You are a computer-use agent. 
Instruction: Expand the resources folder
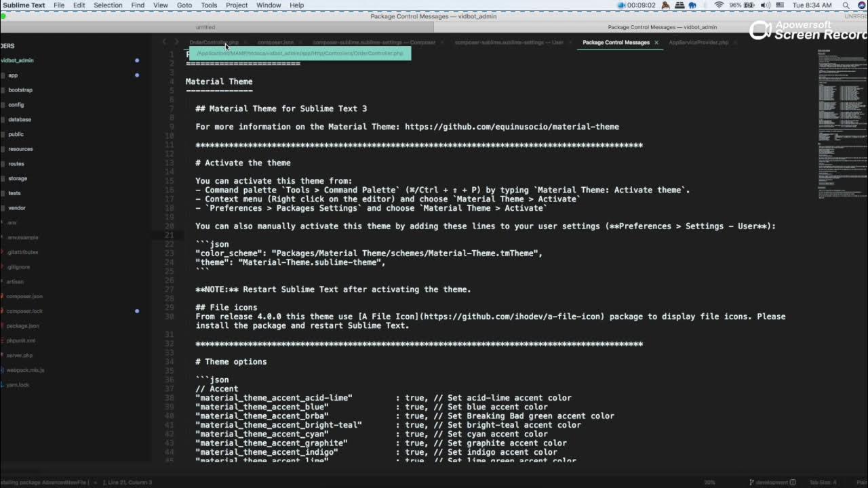[x=20, y=149]
